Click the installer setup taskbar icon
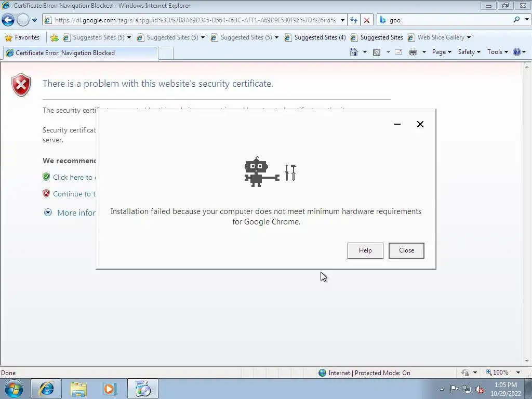This screenshot has width=532, height=399. [142, 389]
